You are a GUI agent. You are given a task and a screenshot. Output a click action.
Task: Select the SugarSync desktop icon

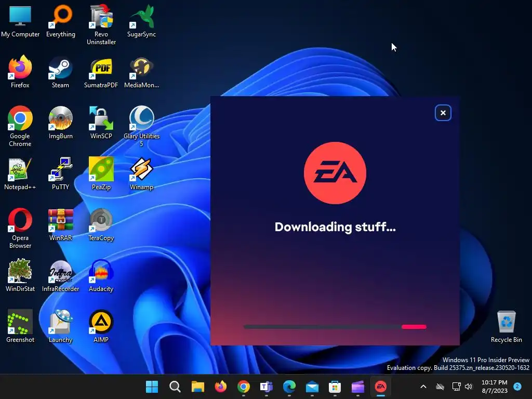[x=141, y=21]
